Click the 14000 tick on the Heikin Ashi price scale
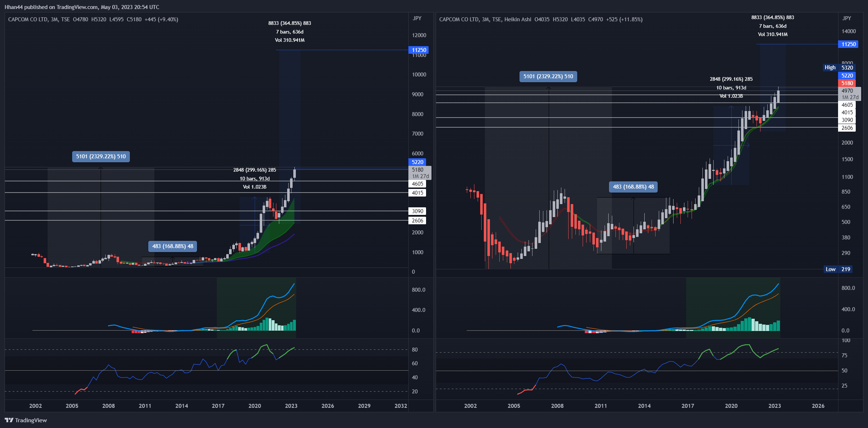The height and width of the screenshot is (428, 868). click(849, 31)
